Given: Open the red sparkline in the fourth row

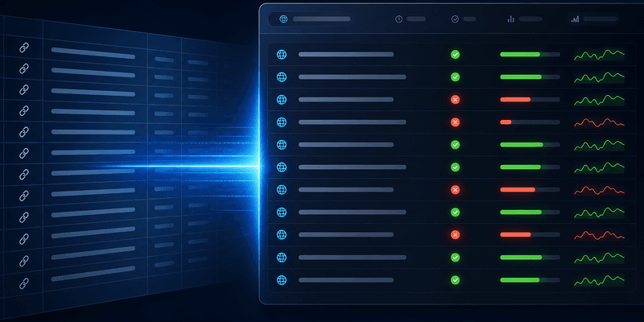Looking at the screenshot, I should coord(599,122).
